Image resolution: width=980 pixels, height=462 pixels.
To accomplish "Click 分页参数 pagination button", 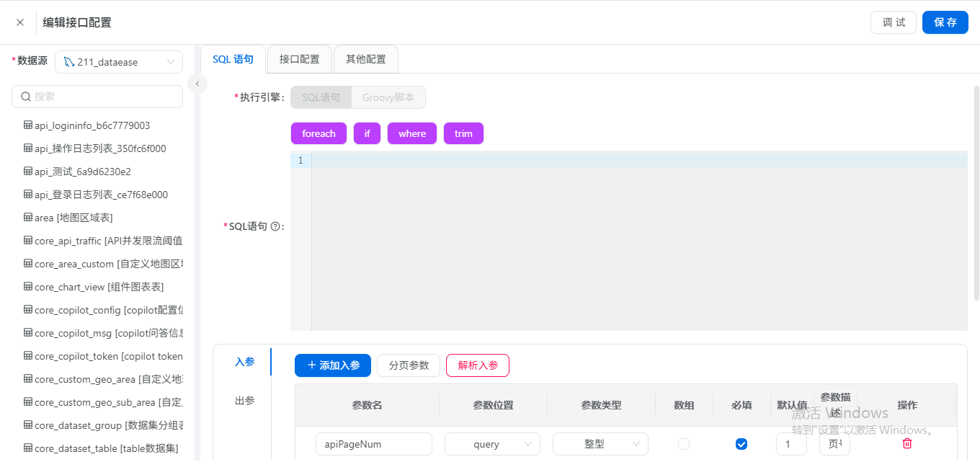I will tap(409, 365).
